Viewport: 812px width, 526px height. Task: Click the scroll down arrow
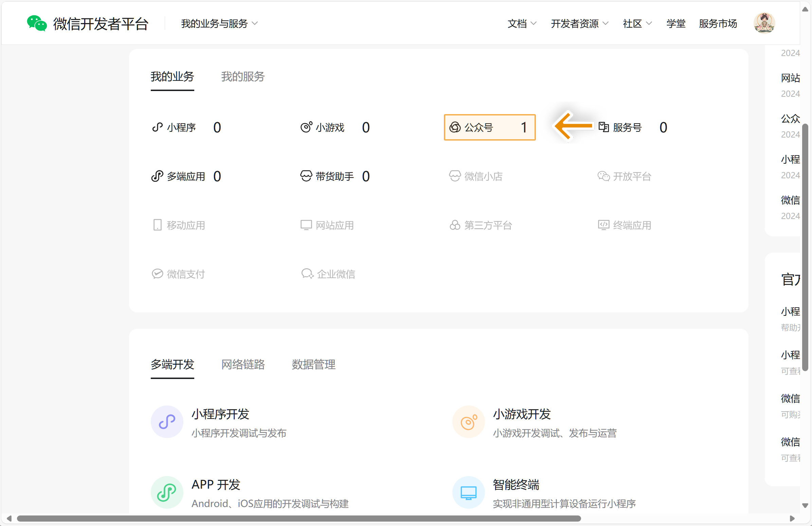(805, 505)
